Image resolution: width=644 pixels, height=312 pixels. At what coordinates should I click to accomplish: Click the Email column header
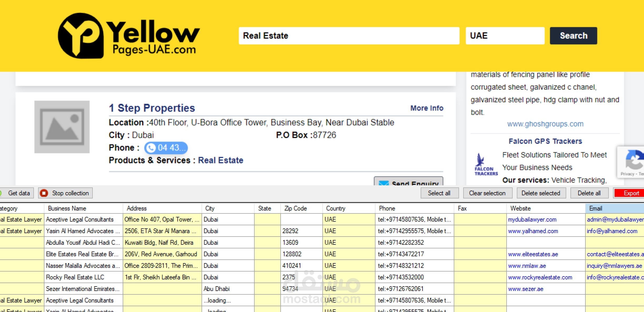click(615, 208)
